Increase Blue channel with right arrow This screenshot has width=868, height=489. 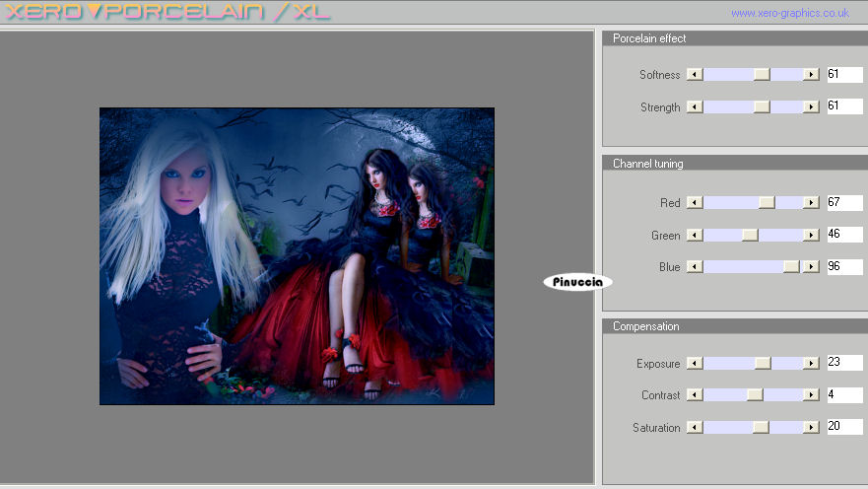coord(811,267)
